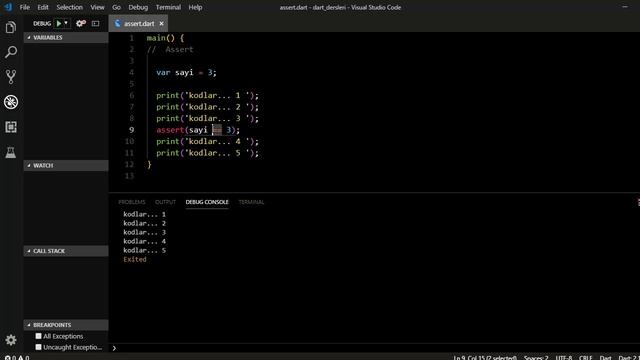Screen dimensions: 640x360
Task: Collapse the WATCH section
Action: click(x=66, y=165)
